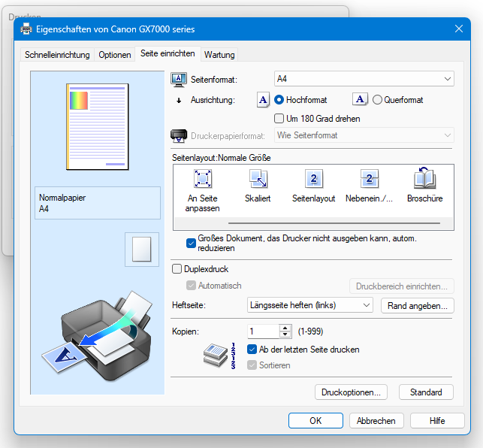Image resolution: width=483 pixels, height=448 pixels.
Task: Toggle the Automatisch checkbox
Action: click(x=191, y=286)
